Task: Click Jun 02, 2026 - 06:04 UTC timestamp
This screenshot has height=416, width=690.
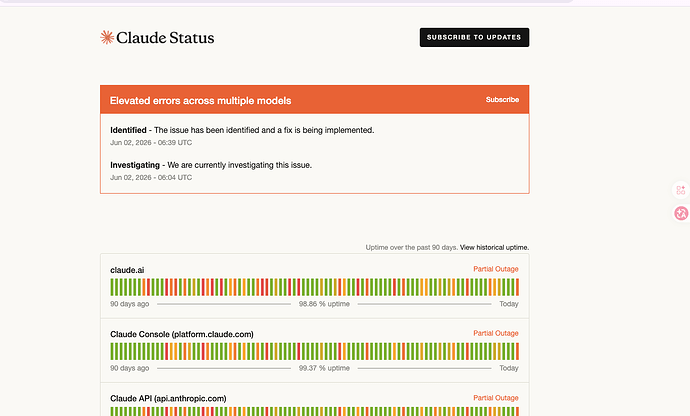Action: pos(151,177)
